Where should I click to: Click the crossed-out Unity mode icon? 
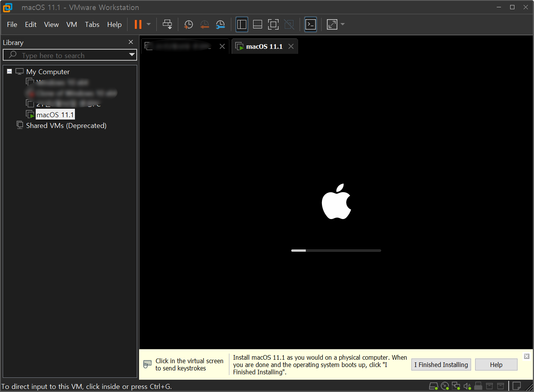[289, 25]
